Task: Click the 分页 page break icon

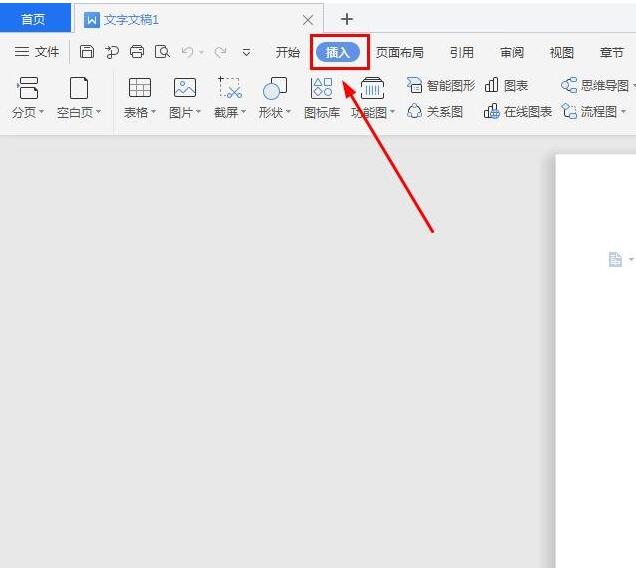Action: click(x=28, y=88)
